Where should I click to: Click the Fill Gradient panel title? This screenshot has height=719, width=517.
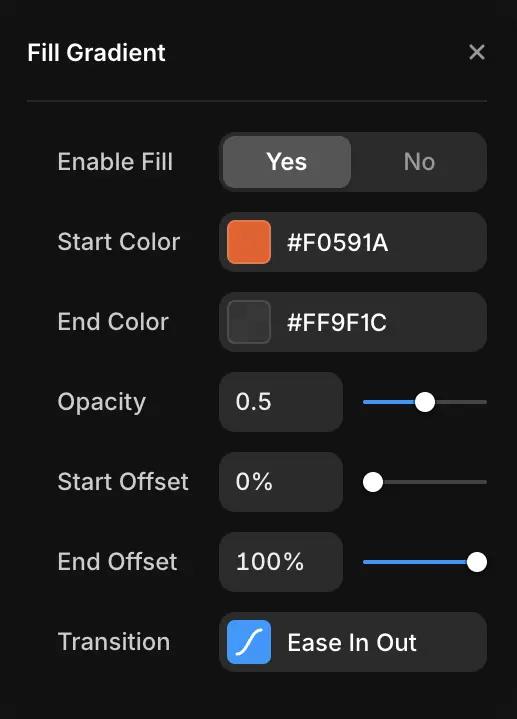tap(96, 52)
